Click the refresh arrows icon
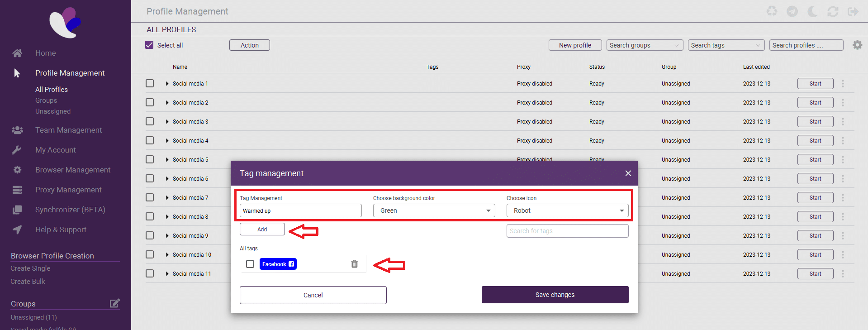Viewport: 868px width, 330px height. 833,11
